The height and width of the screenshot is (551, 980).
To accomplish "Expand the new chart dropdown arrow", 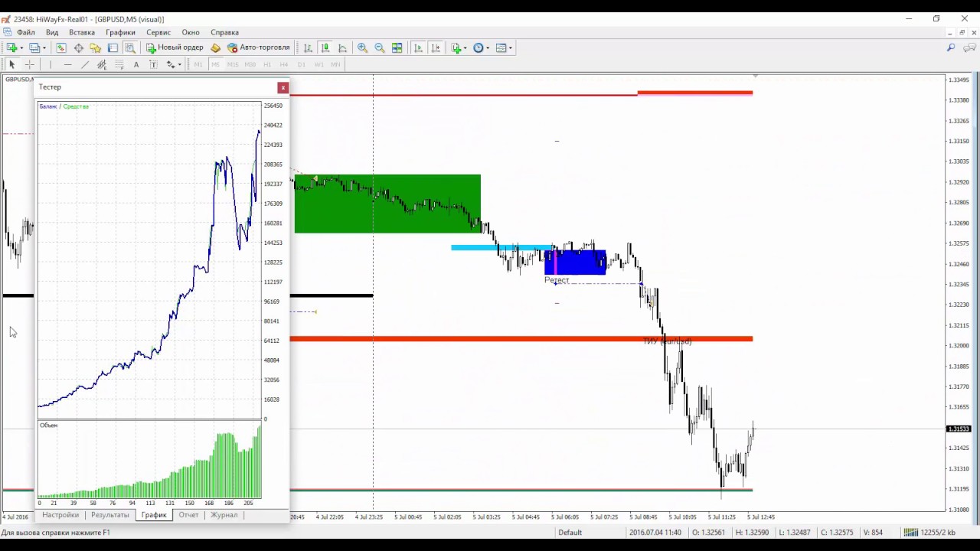I will [21, 48].
